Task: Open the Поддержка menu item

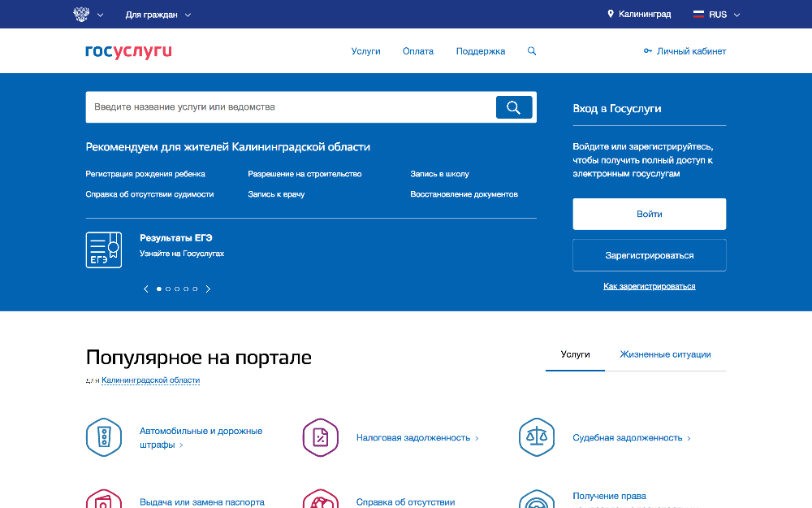Action: click(x=481, y=50)
